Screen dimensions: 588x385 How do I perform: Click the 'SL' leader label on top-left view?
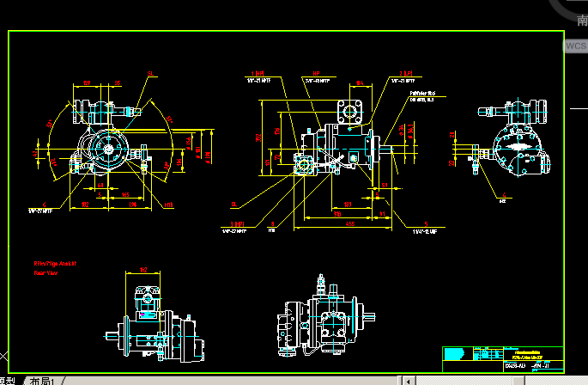[151, 74]
